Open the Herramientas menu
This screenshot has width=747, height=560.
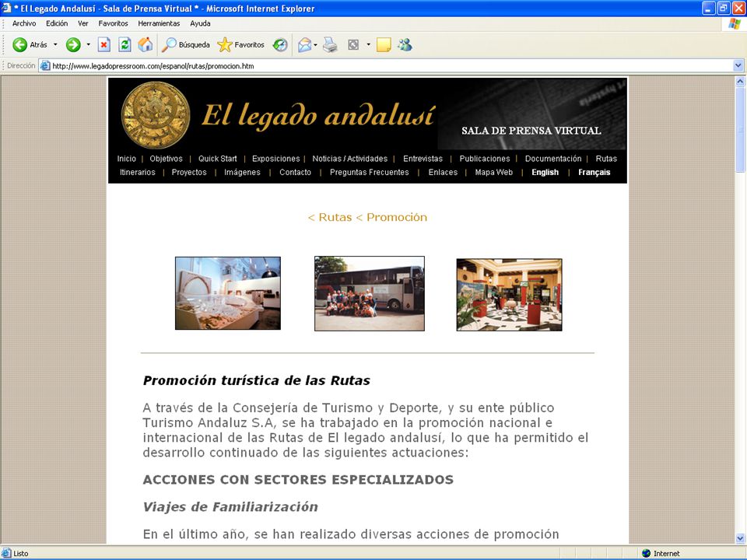pos(159,23)
